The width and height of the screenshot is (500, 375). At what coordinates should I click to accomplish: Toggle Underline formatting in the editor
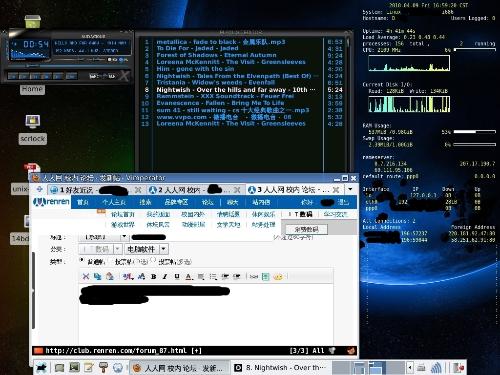pos(177,276)
